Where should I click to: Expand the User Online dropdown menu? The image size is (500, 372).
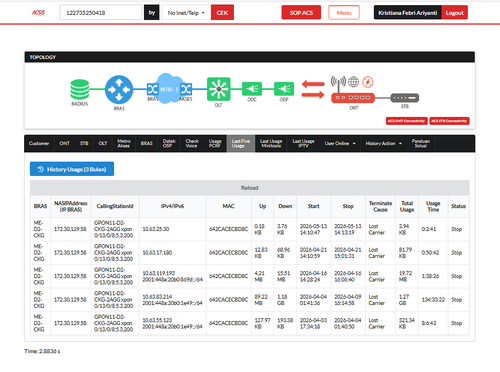340,143
